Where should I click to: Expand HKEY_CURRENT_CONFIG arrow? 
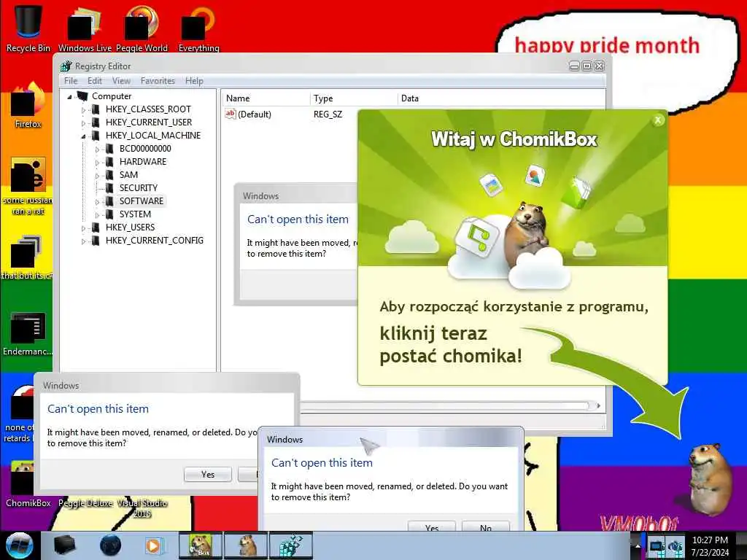[x=83, y=241]
